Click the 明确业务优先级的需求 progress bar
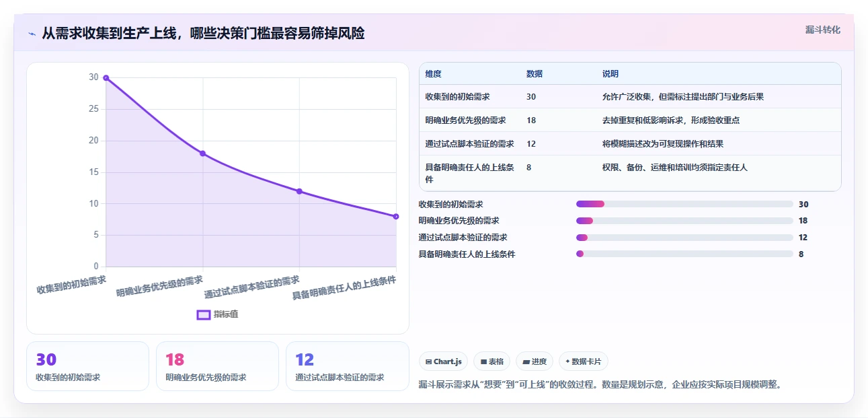This screenshot has width=868, height=418. (684, 221)
